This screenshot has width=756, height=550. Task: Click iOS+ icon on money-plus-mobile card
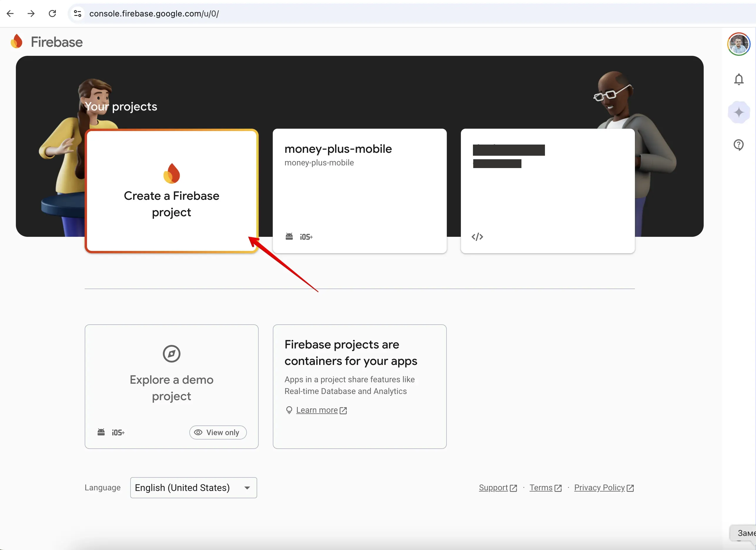(x=306, y=237)
